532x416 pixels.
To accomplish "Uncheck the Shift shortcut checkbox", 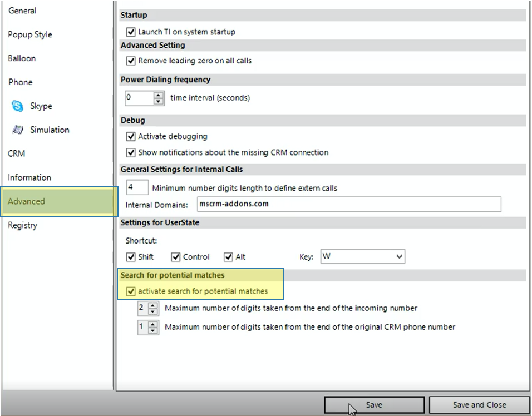I will (x=131, y=257).
